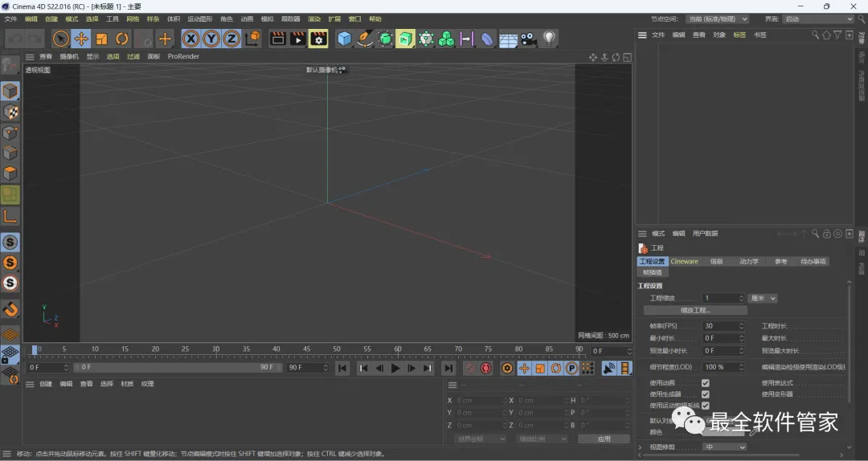
Task: Click the camera object icon
Action: 528,39
